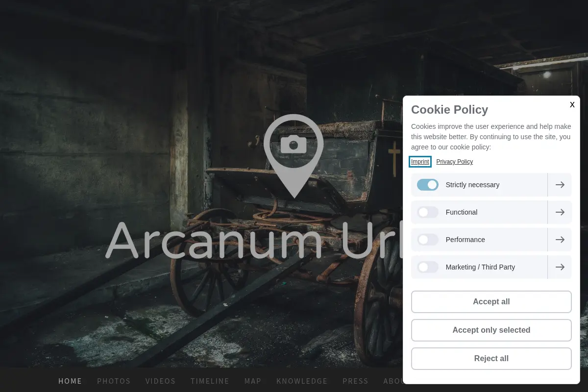588x392 pixels.
Task: Open the Imprint link
Action: (420, 162)
